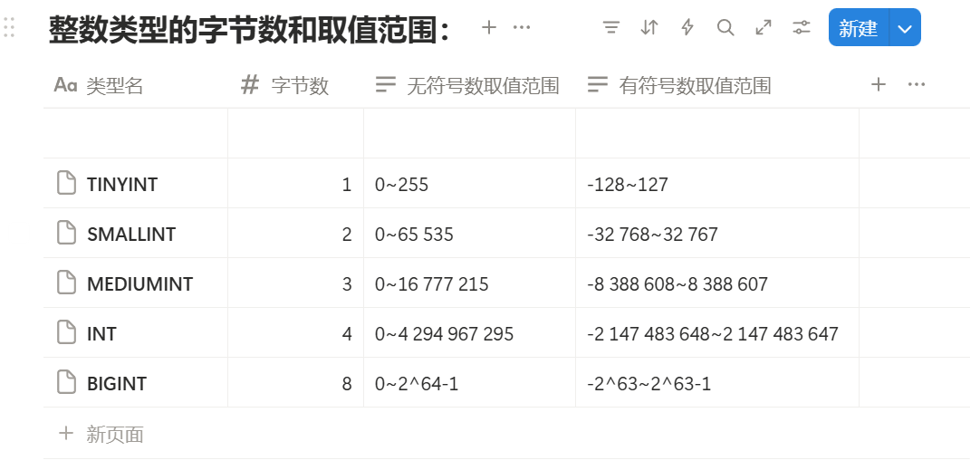Click the cell -128~127

[x=716, y=183]
